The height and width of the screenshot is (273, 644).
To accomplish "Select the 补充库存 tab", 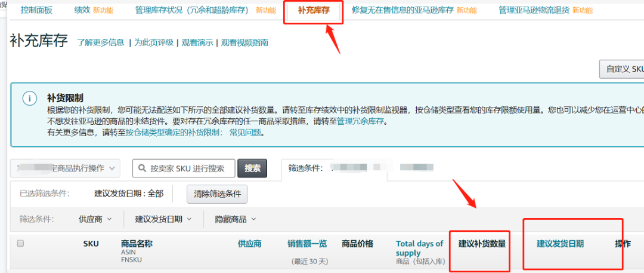I will [314, 10].
